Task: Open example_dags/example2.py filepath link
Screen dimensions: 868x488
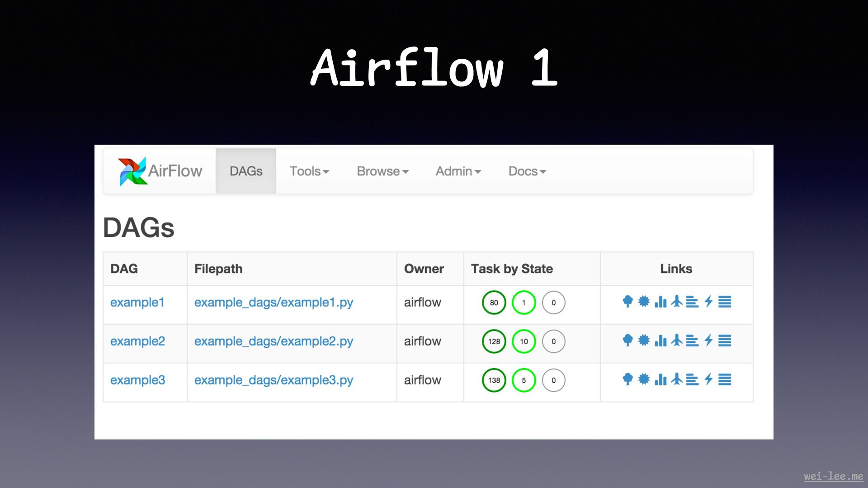Action: (x=274, y=341)
